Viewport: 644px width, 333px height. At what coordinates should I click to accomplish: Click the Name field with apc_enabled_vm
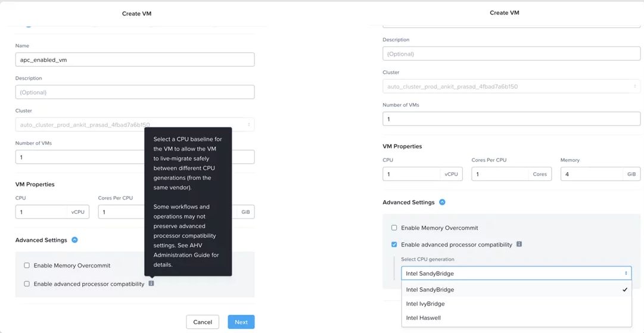tap(135, 60)
